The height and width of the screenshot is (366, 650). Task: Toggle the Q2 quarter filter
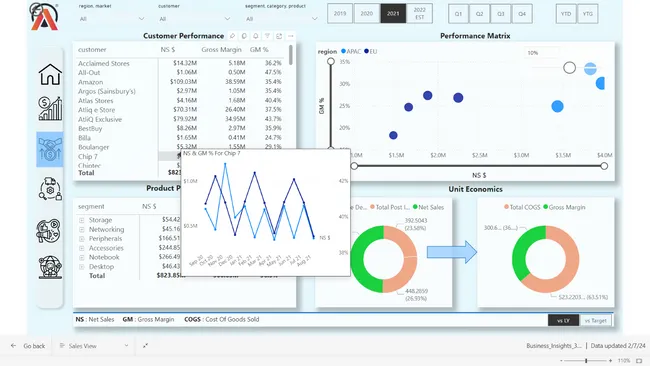480,14
